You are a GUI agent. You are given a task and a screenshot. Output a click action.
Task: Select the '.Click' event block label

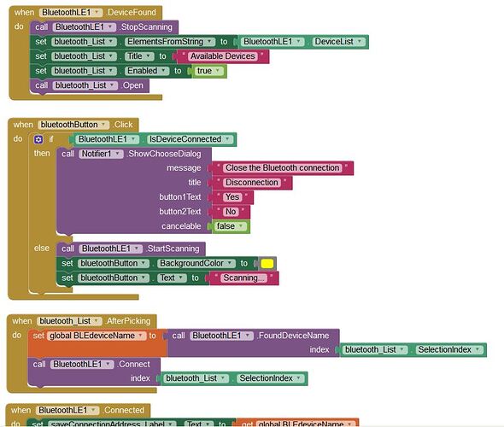(123, 125)
